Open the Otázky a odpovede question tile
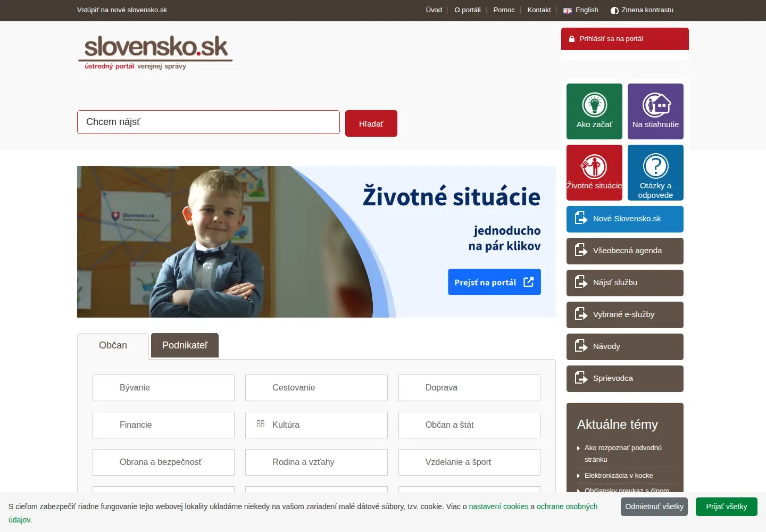766x532 pixels. click(x=655, y=172)
